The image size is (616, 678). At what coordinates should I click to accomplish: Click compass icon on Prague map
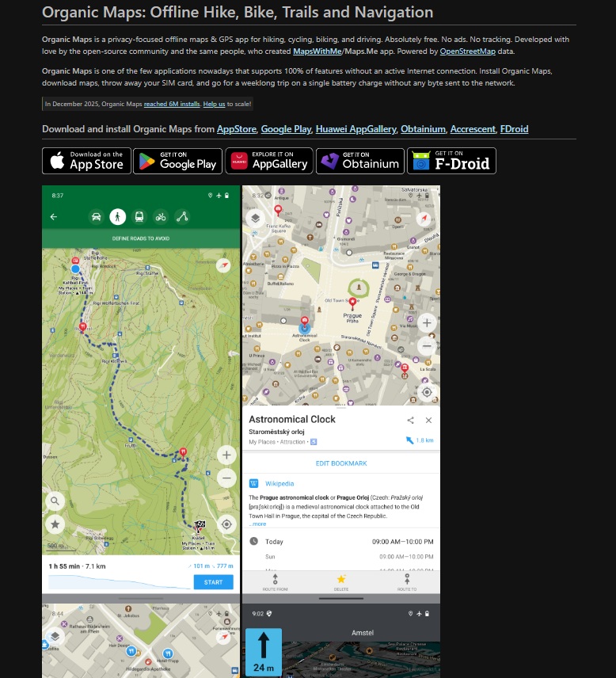click(x=424, y=219)
